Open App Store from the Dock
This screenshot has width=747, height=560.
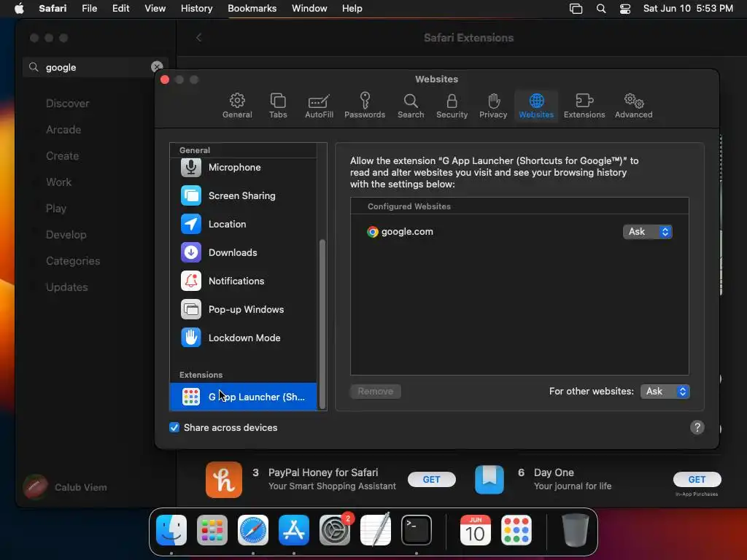[294, 530]
